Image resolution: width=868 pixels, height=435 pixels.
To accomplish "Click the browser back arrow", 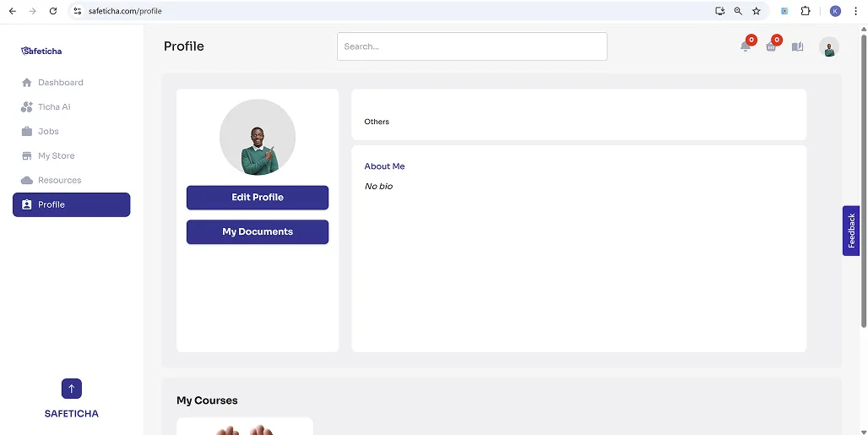I will [x=12, y=11].
